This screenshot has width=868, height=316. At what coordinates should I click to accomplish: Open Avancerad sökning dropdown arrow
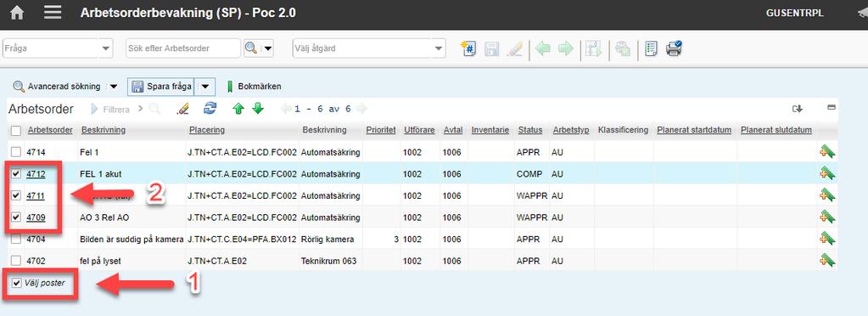113,87
